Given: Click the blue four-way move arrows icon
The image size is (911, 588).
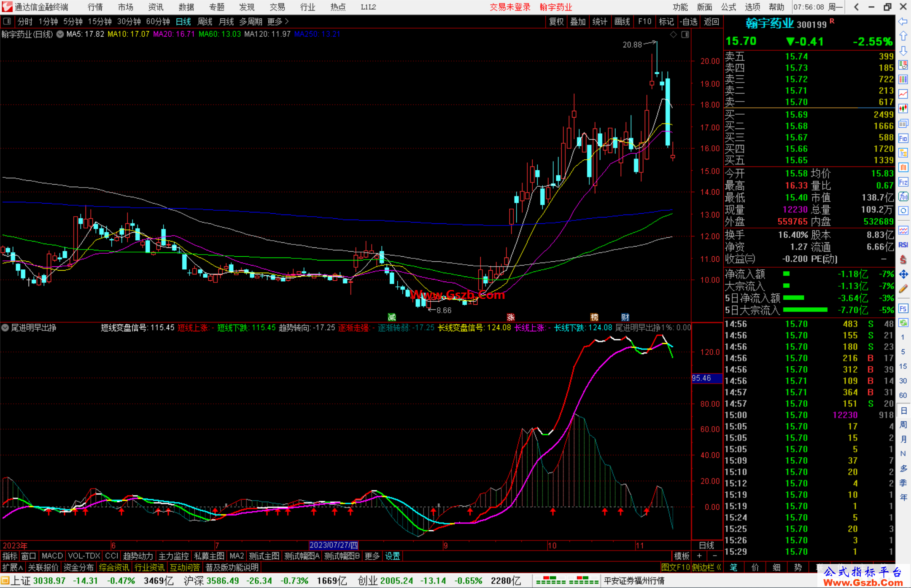Looking at the screenshot, I should pos(903,274).
